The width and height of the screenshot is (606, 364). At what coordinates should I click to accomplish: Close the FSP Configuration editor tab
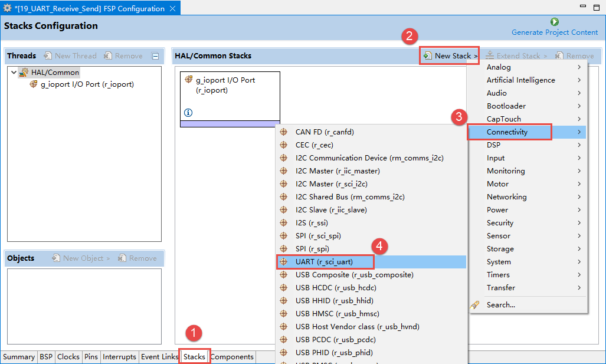pos(173,8)
